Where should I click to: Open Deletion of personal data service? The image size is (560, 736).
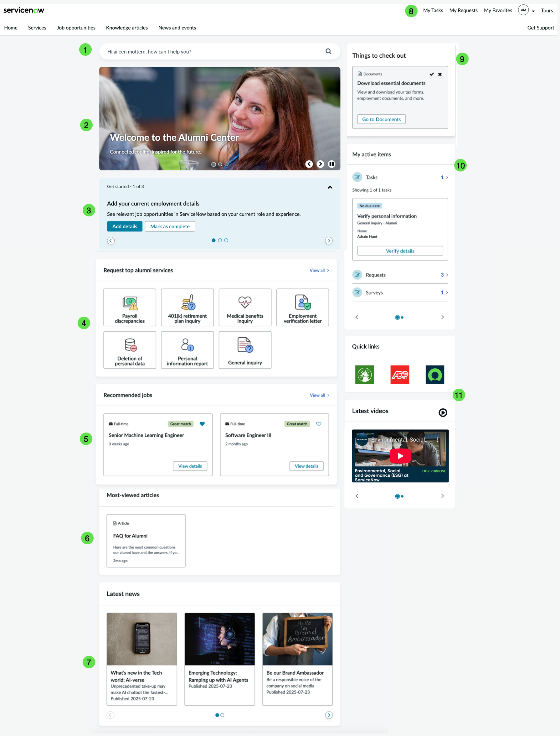[130, 350]
